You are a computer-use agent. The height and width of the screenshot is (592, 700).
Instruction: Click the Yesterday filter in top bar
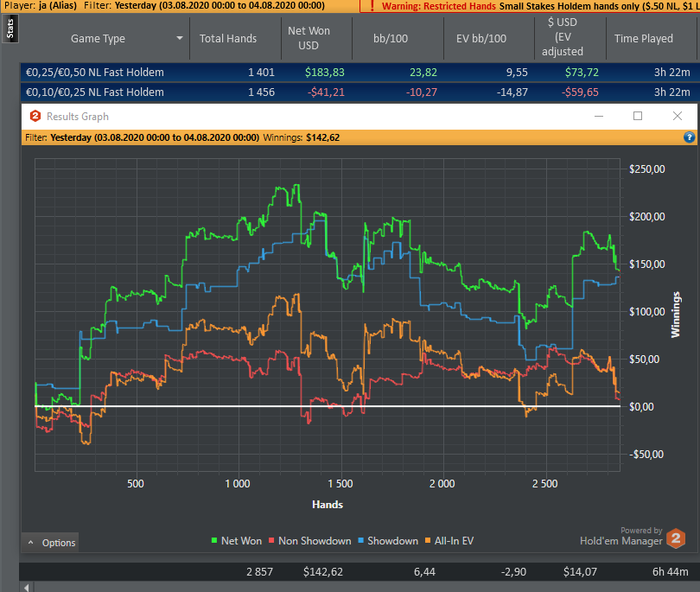point(220,6)
